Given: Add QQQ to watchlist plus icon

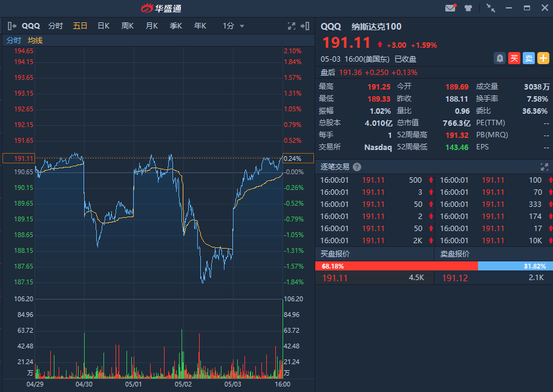Looking at the screenshot, I should coord(543,58).
